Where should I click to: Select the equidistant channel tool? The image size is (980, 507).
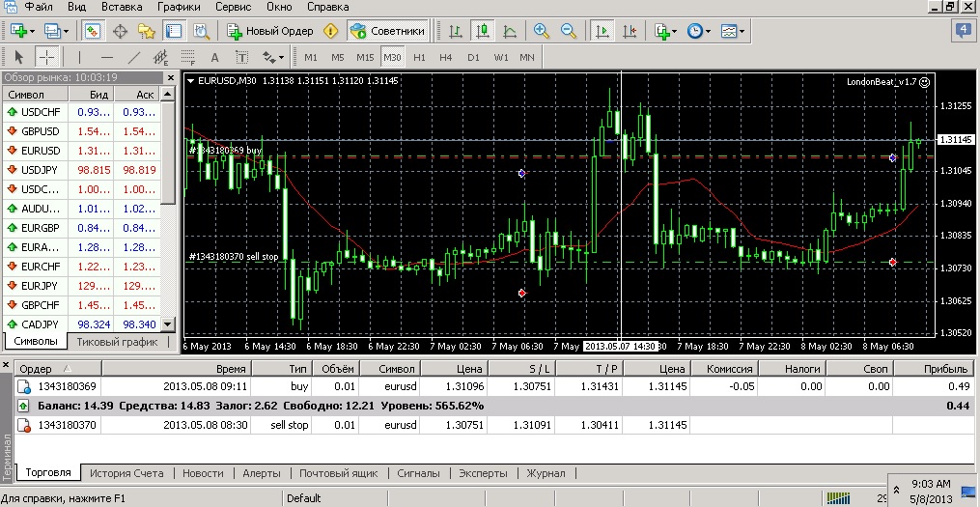pos(160,58)
